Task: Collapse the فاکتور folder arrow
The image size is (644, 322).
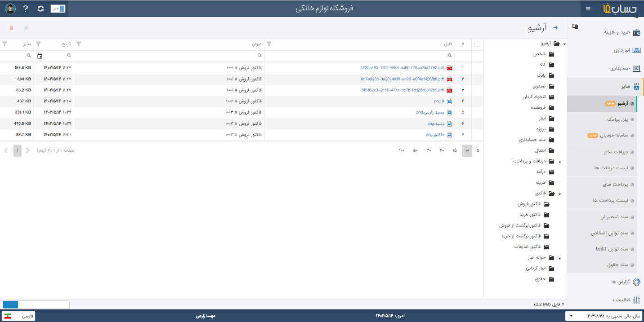Action: (559, 194)
